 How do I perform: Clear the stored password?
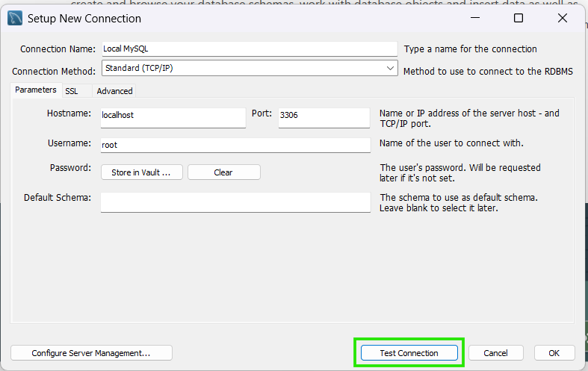pyautogui.click(x=224, y=172)
